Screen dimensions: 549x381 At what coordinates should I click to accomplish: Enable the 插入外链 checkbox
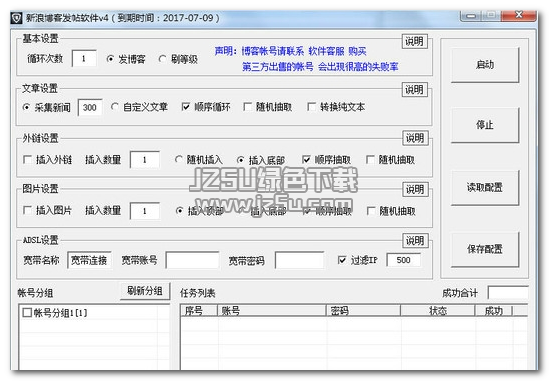click(27, 160)
